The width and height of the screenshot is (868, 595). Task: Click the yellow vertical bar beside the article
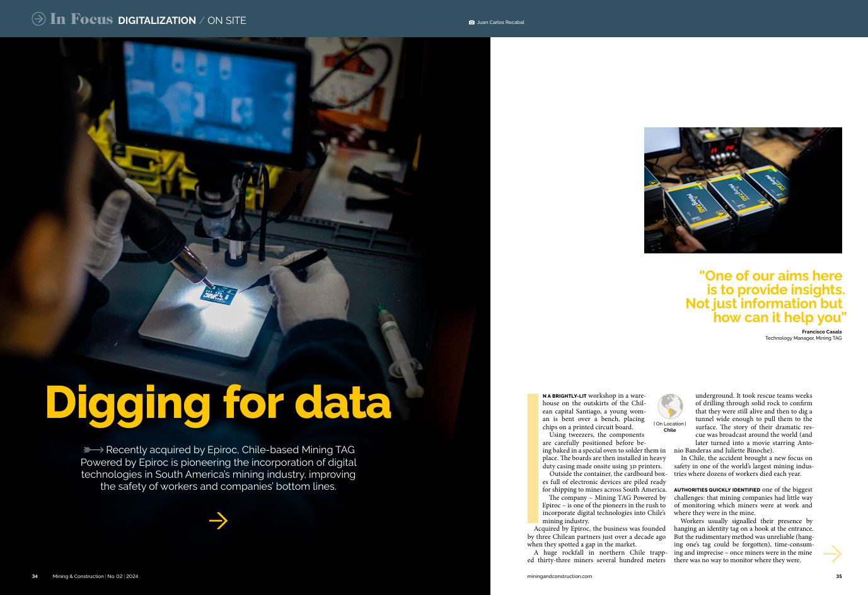tap(532, 458)
